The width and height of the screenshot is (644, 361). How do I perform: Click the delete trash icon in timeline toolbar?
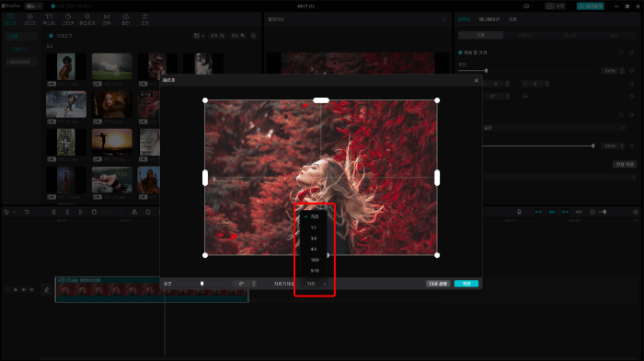pos(94,212)
